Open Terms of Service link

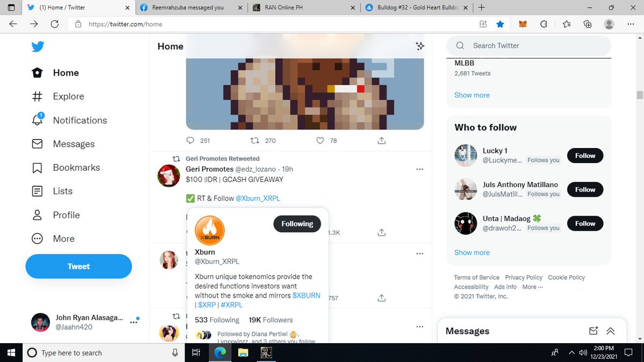(x=477, y=277)
